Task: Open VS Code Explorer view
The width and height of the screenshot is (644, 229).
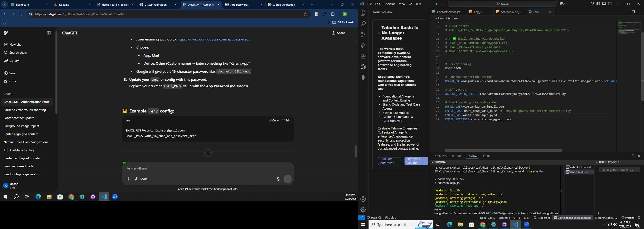Action: click(363, 13)
